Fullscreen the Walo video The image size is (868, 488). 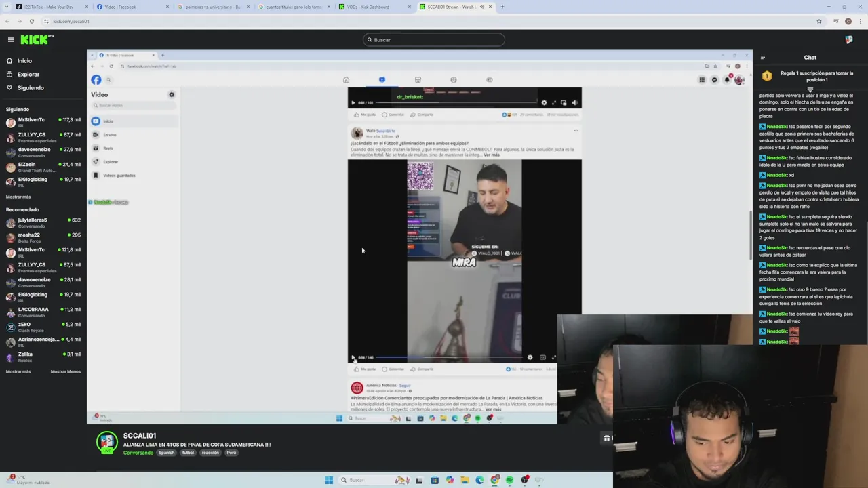(553, 357)
